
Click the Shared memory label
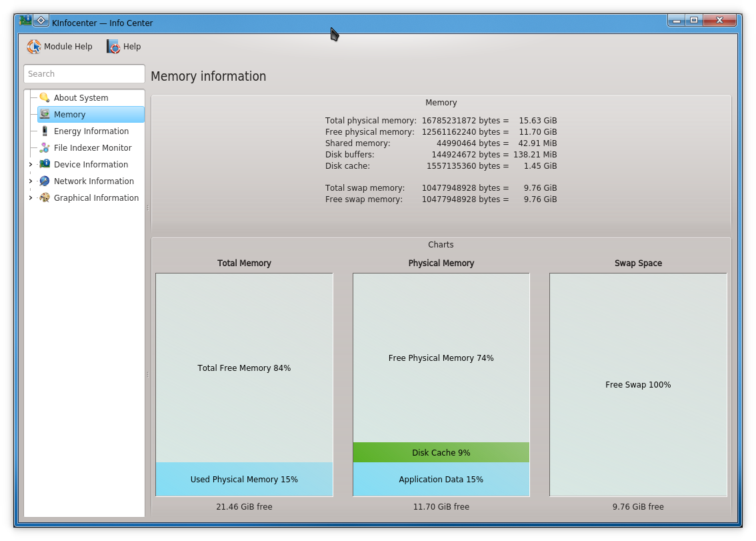(357, 143)
